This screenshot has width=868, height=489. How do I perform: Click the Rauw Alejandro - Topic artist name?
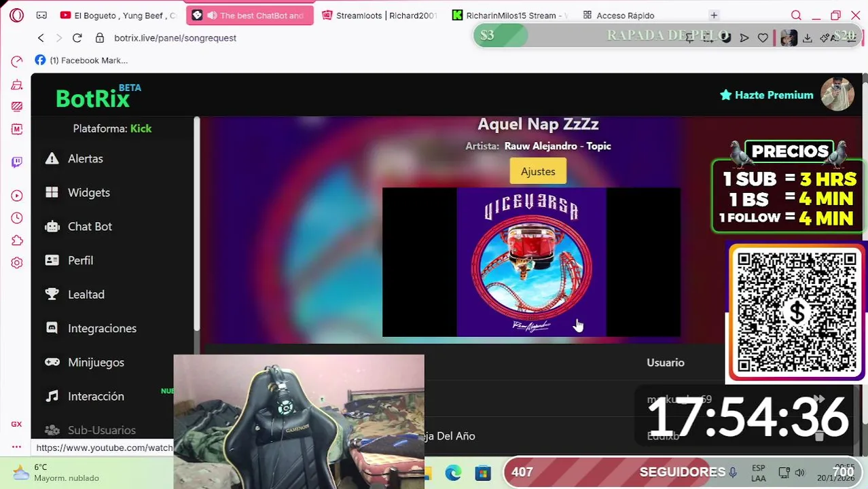point(558,146)
